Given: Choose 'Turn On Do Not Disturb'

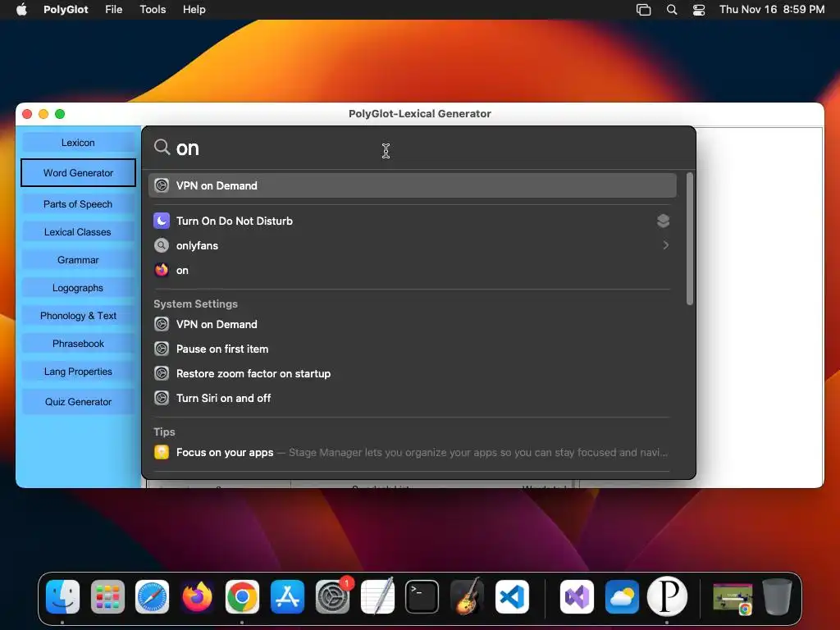Looking at the screenshot, I should click(412, 221).
